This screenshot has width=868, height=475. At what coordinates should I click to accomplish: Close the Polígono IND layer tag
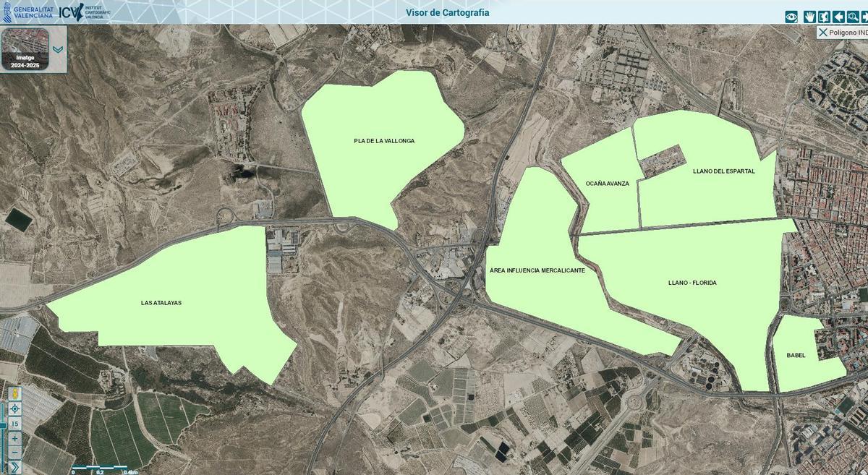click(x=823, y=33)
